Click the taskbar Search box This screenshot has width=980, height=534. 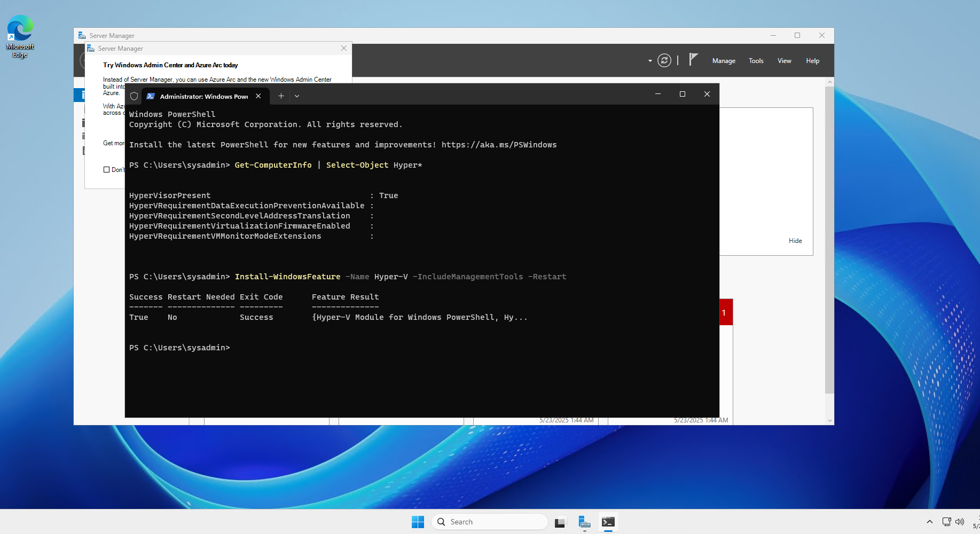coord(490,522)
